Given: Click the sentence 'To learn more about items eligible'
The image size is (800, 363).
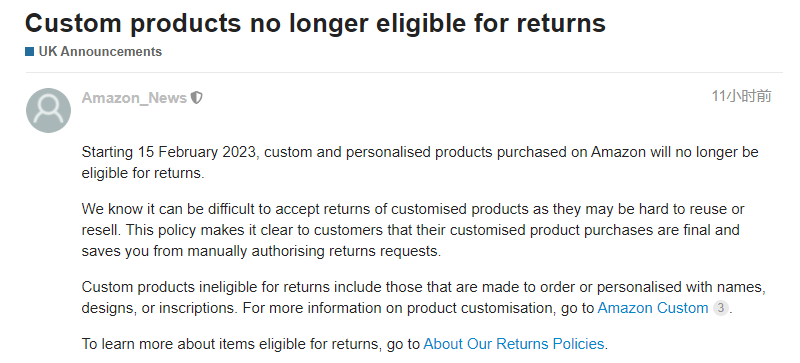Looking at the screenshot, I should [x=345, y=344].
